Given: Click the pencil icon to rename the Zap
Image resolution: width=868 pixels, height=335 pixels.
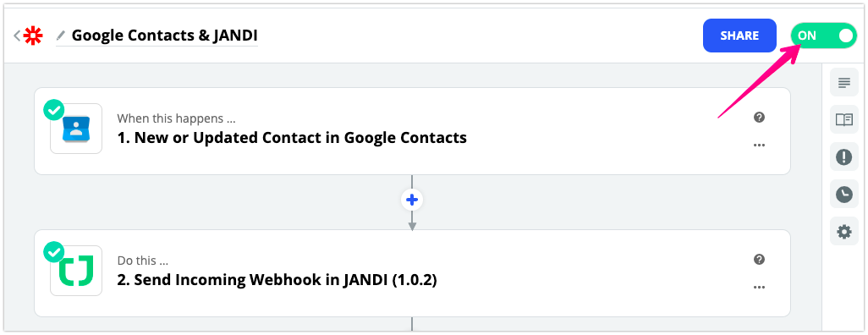Looking at the screenshot, I should pyautogui.click(x=61, y=36).
